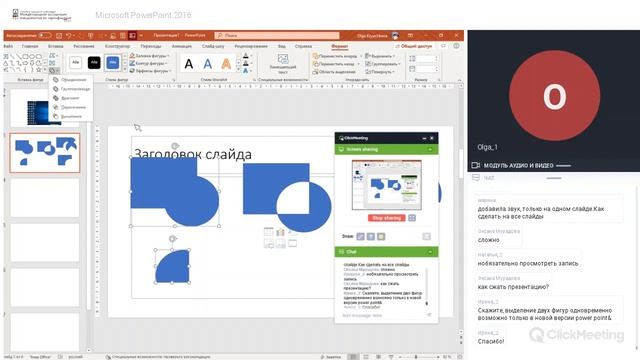Image resolution: width=640 pixels, height=360 pixels.
Task: Click the Text Effects icon in WordArt styles
Action: [246, 71]
